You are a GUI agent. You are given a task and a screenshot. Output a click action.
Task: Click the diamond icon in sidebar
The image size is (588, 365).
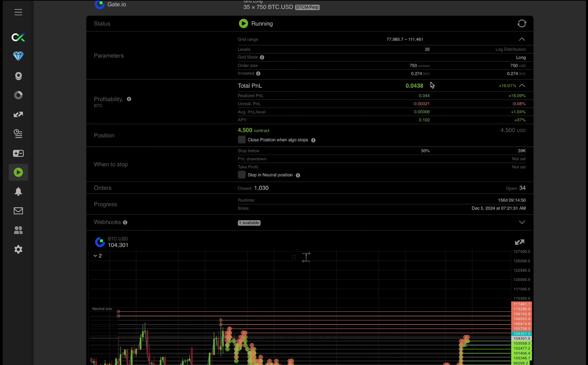(x=18, y=56)
